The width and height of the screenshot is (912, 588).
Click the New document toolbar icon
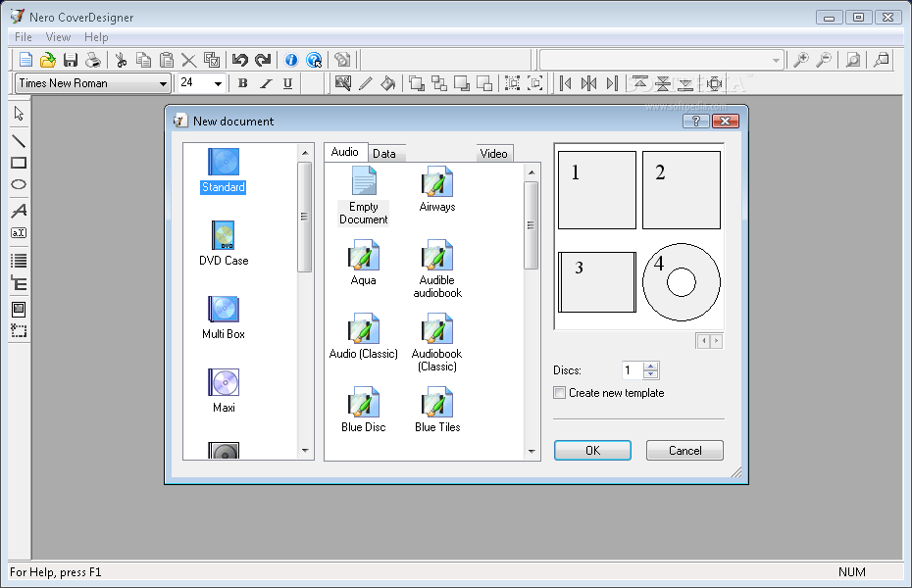[25, 60]
